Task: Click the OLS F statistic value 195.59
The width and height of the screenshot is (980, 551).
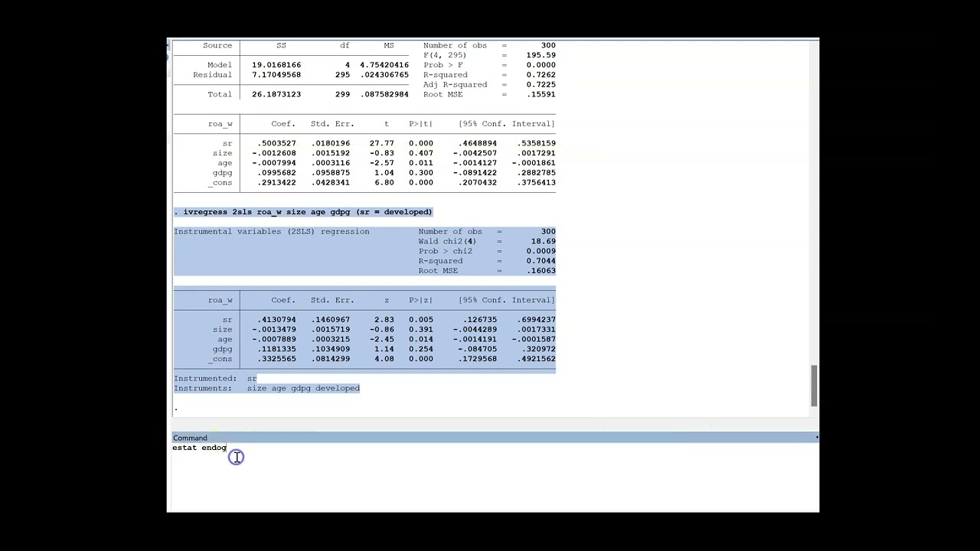Action: [541, 55]
